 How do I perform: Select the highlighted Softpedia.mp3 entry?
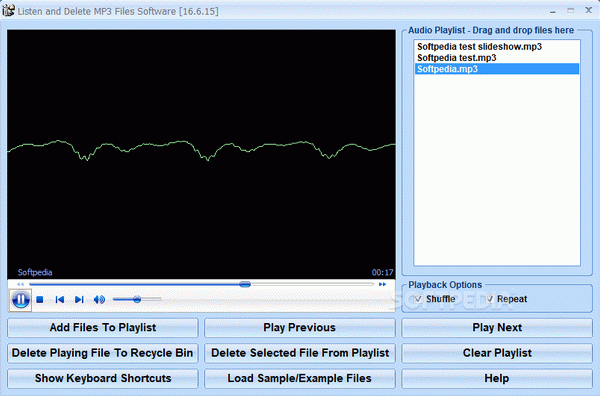pyautogui.click(x=497, y=69)
